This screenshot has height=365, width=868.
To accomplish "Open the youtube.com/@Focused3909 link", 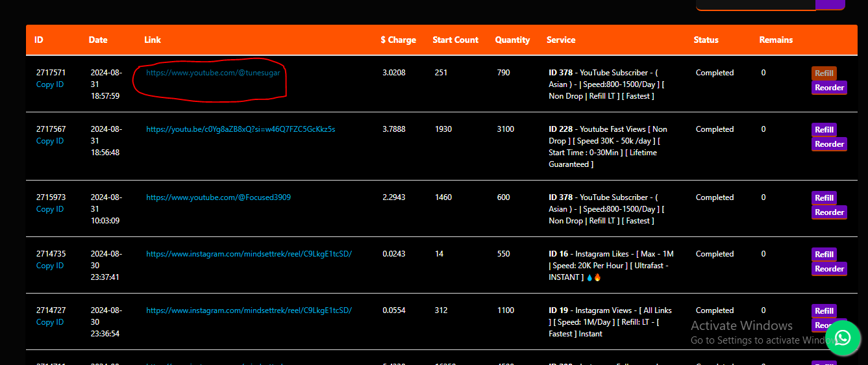I will [218, 197].
